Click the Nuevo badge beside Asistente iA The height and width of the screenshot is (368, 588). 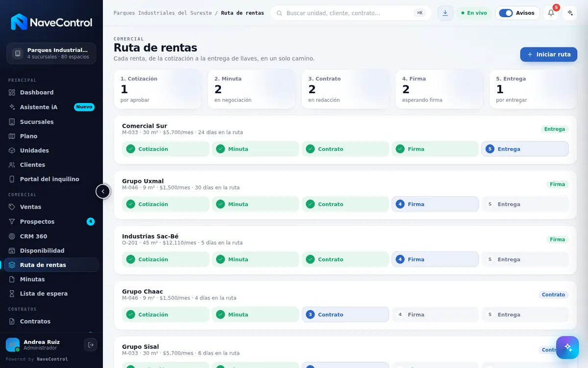click(x=84, y=107)
